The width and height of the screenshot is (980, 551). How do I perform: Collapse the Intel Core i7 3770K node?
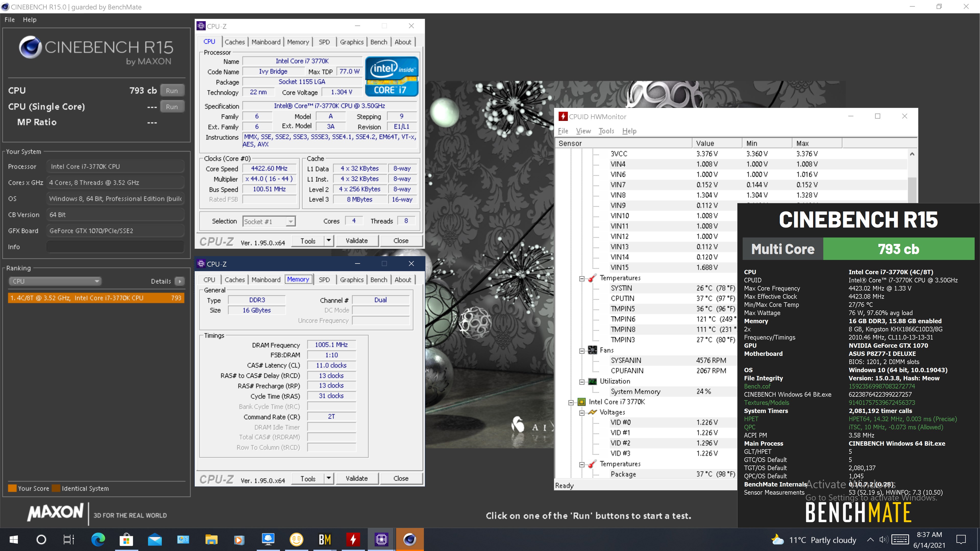[x=571, y=402]
